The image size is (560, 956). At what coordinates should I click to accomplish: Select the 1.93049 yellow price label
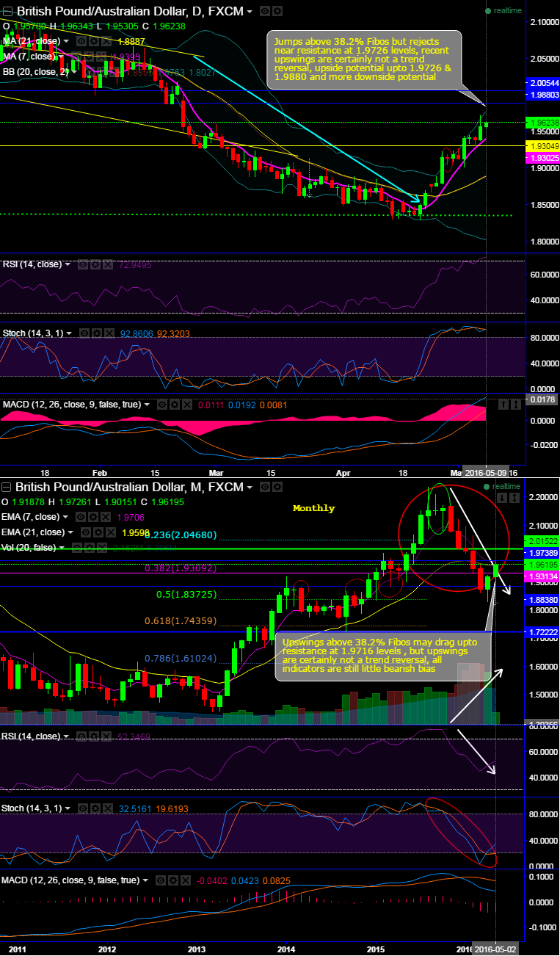(544, 146)
